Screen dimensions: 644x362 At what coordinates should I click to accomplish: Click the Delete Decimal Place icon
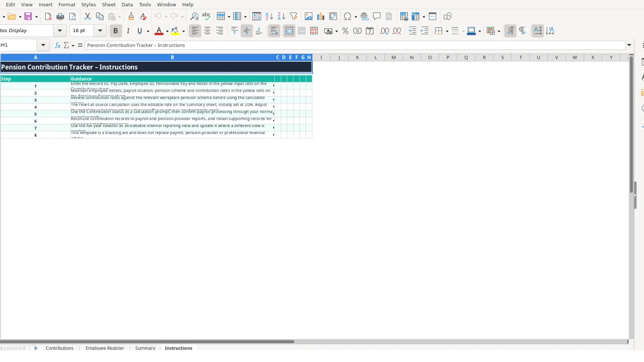pos(397,31)
